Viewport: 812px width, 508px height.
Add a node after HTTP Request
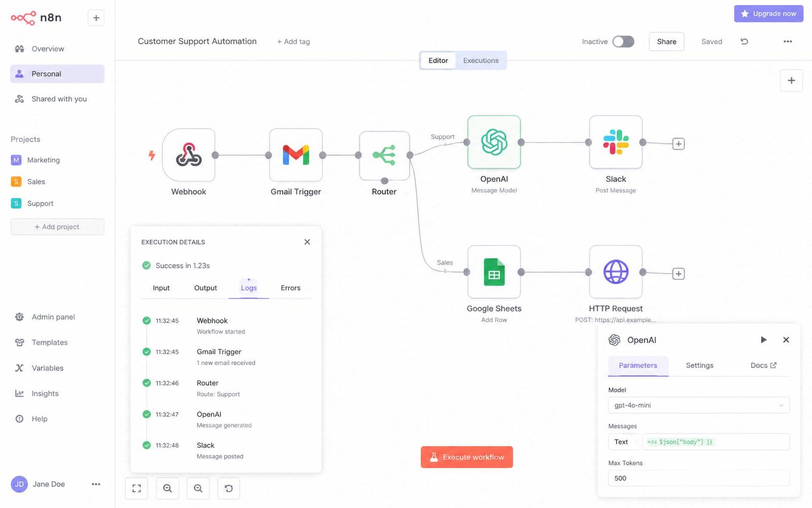point(679,274)
